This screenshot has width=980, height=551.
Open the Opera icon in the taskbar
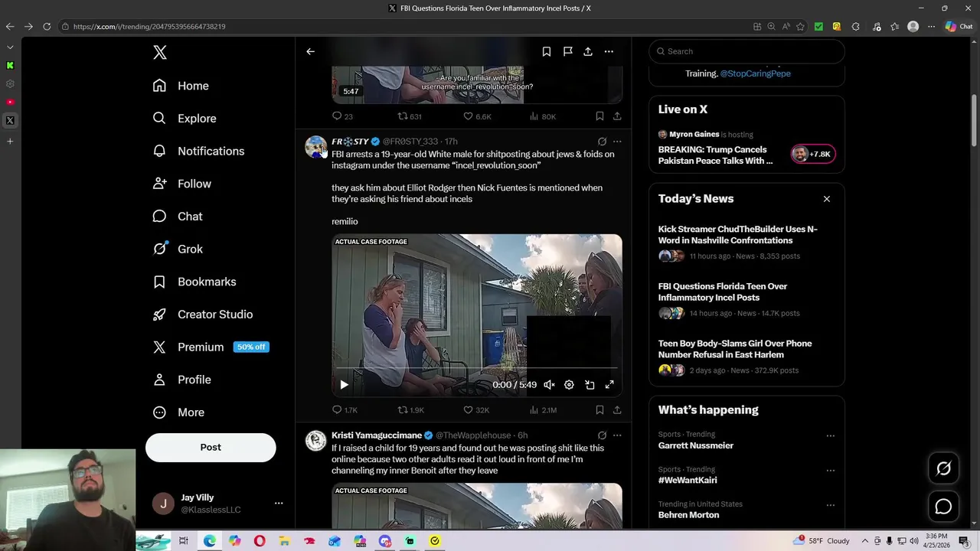click(260, 541)
